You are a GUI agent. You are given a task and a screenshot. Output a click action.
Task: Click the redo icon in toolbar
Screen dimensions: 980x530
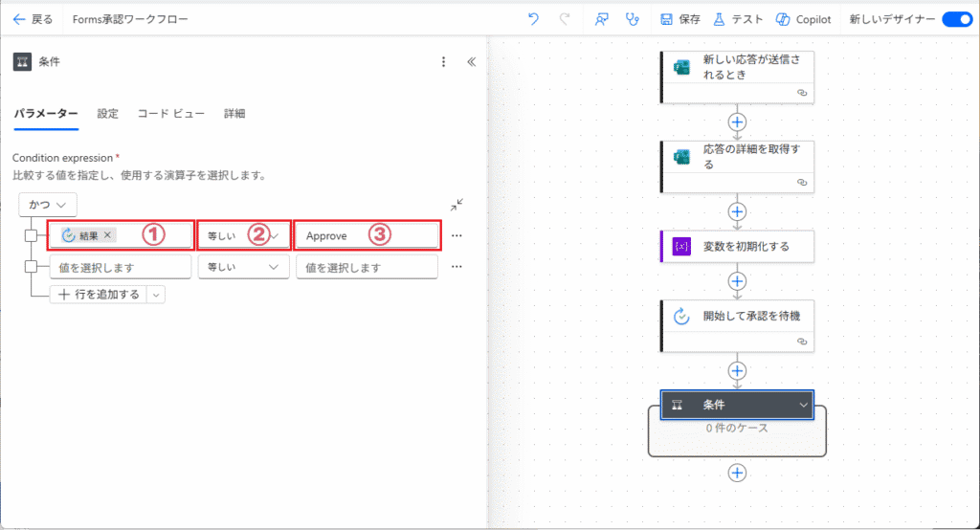[565, 19]
